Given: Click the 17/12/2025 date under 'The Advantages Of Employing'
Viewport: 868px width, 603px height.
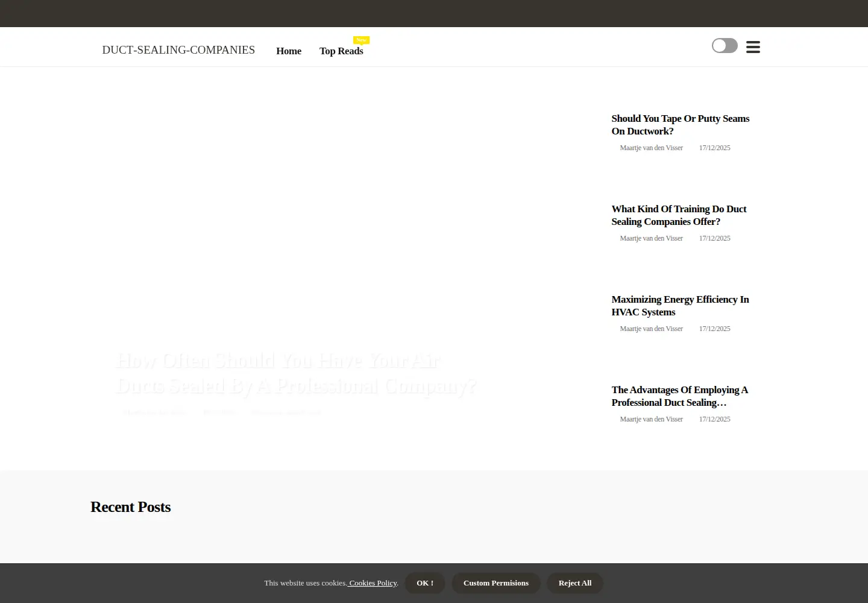Looking at the screenshot, I should pos(714,419).
